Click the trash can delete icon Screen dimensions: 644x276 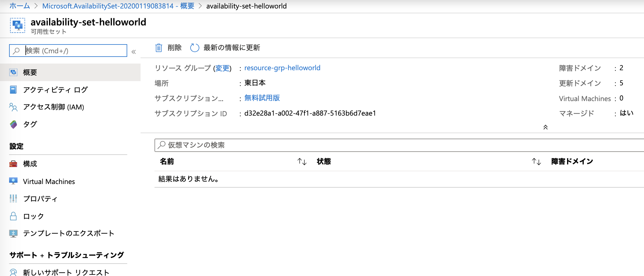coord(159,48)
